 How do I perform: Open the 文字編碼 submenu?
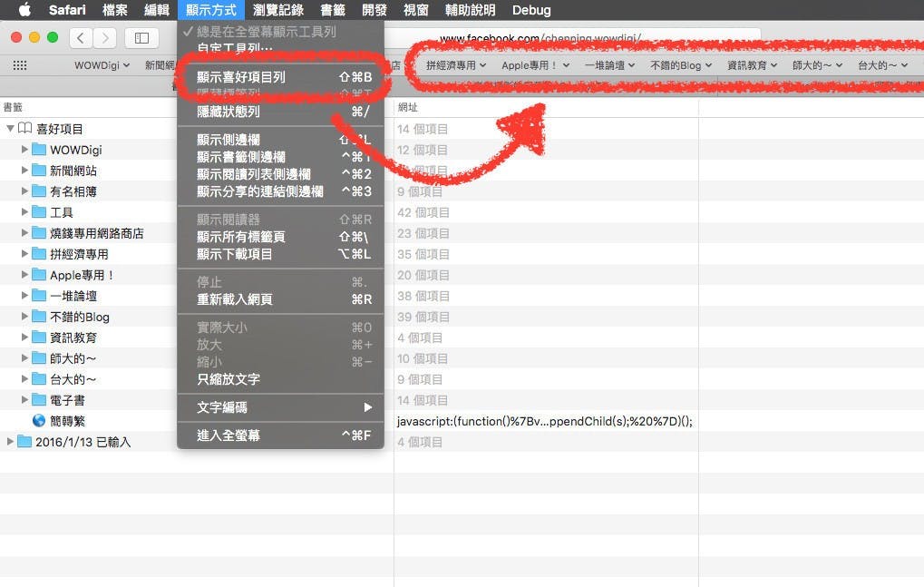pyautogui.click(x=280, y=407)
